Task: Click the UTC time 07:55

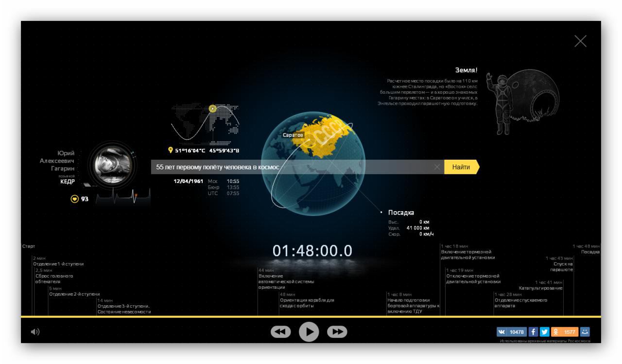Action: 233,193
